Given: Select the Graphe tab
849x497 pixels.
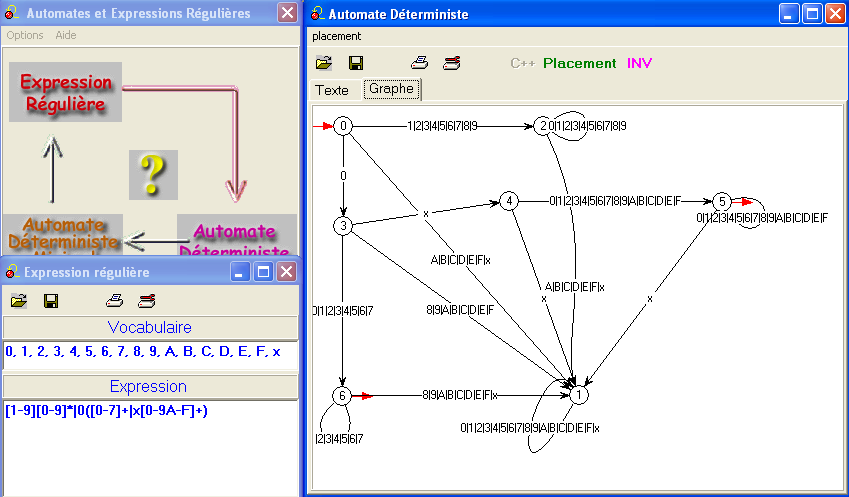Looking at the screenshot, I should [391, 89].
